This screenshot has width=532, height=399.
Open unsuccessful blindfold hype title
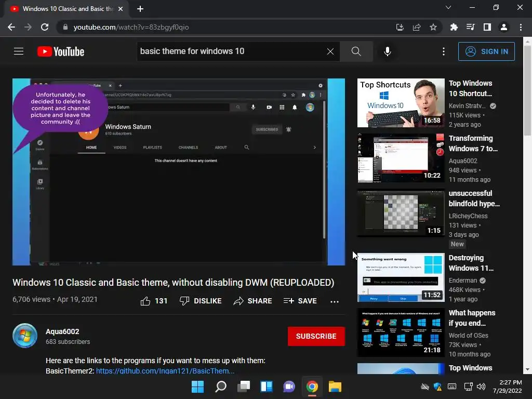(x=474, y=198)
